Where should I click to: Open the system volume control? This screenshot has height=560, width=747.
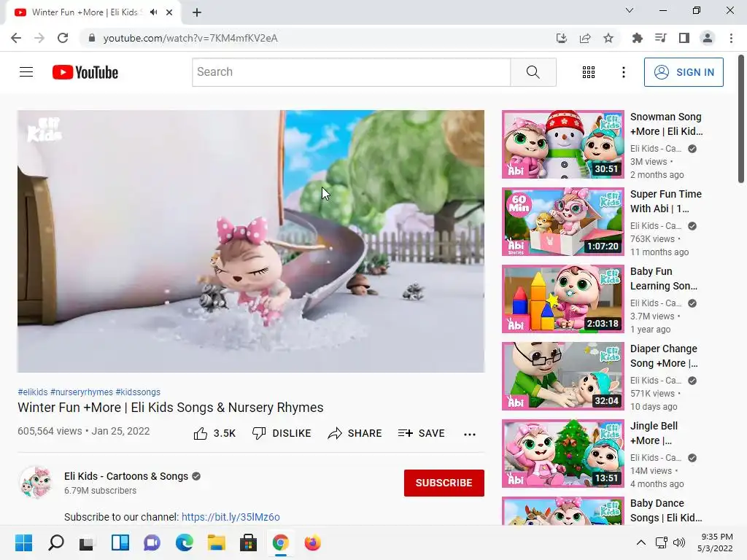pyautogui.click(x=679, y=542)
